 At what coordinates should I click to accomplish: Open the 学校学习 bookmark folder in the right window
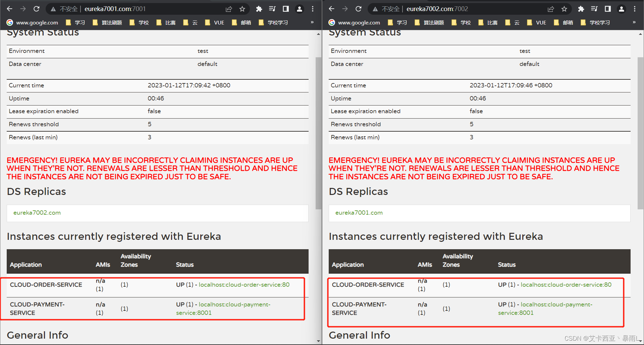click(595, 22)
